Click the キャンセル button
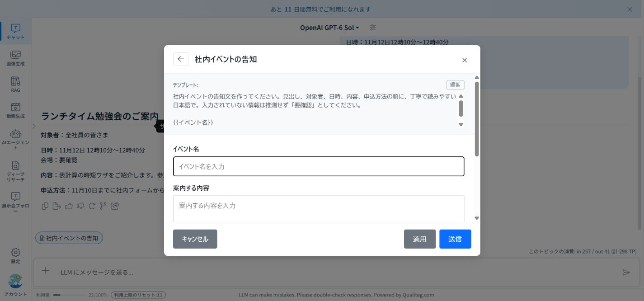Screen dimensions: 644x301 pyautogui.click(x=195, y=239)
